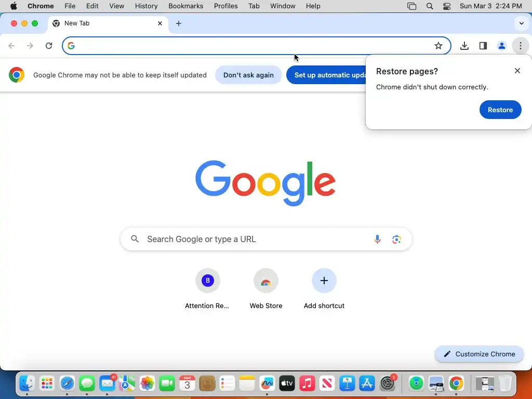Image resolution: width=532 pixels, height=399 pixels.
Task: Open Mail from the Dock
Action: point(107,383)
